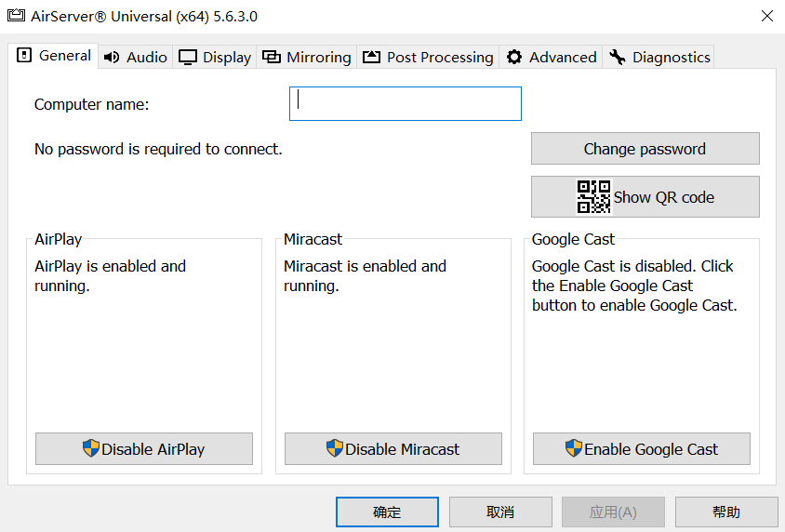Click 'Miracast is enabled and running.' text
785x532 pixels.
[365, 275]
